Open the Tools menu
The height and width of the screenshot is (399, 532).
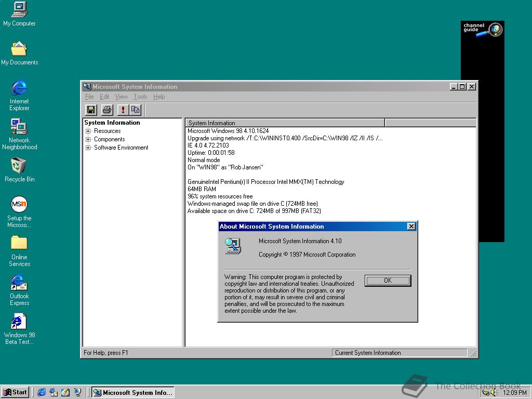pyautogui.click(x=140, y=97)
